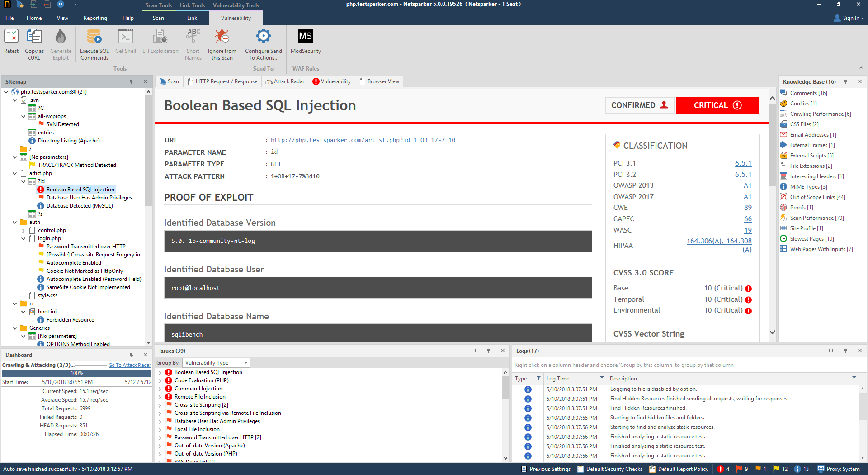This screenshot has height=475, width=868.
Task: Select SVN Detected tree item
Action: click(x=62, y=124)
